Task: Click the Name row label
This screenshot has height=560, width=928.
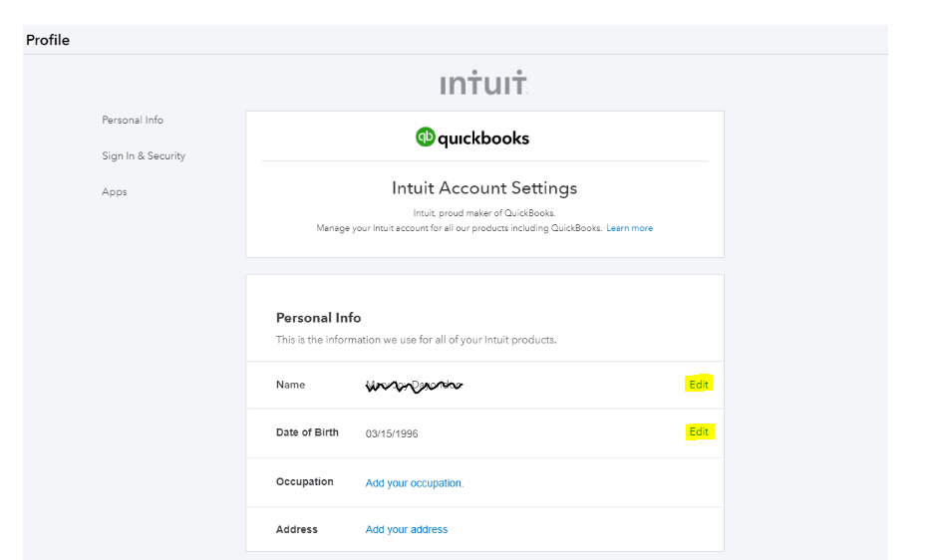Action: tap(291, 385)
